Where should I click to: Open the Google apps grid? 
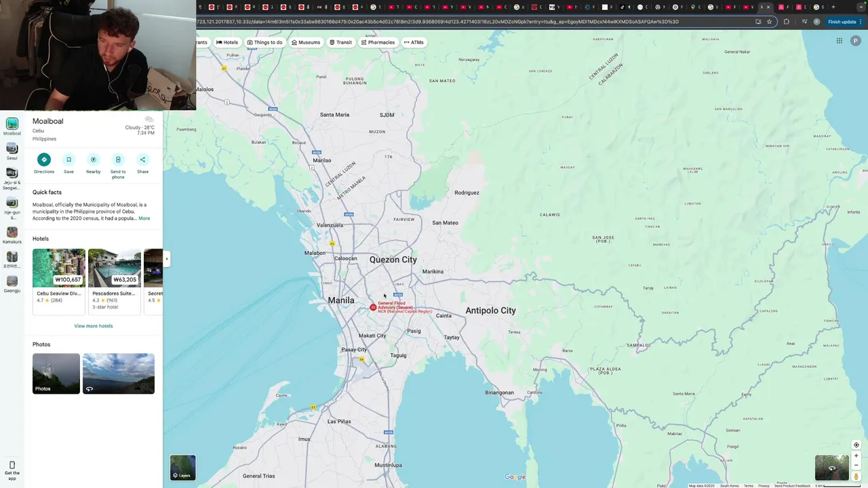[839, 41]
